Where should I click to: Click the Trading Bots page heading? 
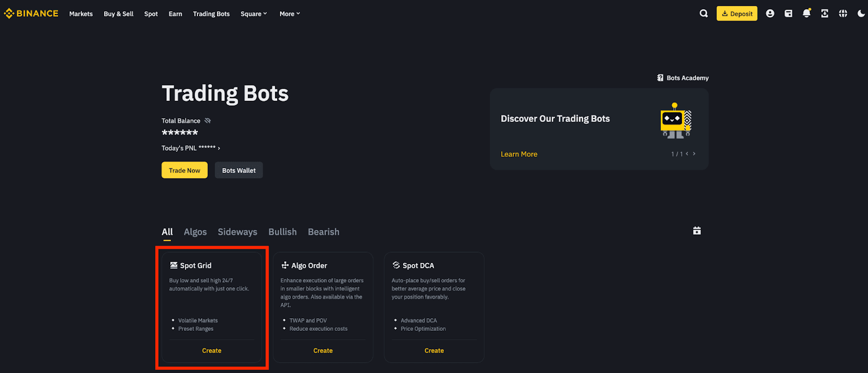pyautogui.click(x=225, y=94)
